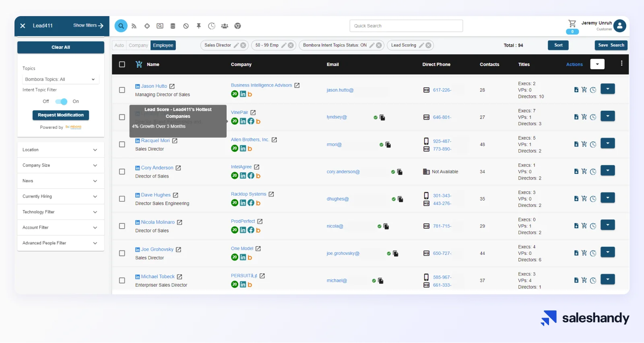The width and height of the screenshot is (644, 343).
Task: Expand the News filter section
Action: coord(61,181)
